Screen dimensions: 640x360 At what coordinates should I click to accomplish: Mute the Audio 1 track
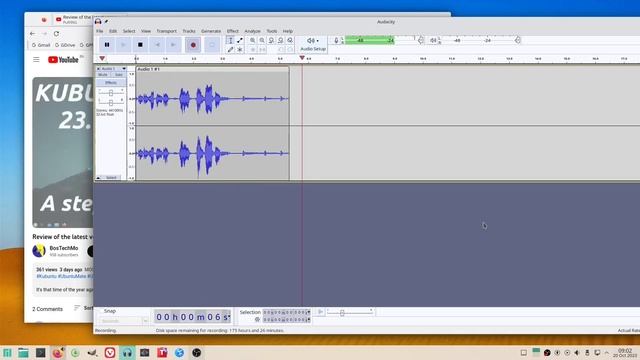(x=103, y=75)
